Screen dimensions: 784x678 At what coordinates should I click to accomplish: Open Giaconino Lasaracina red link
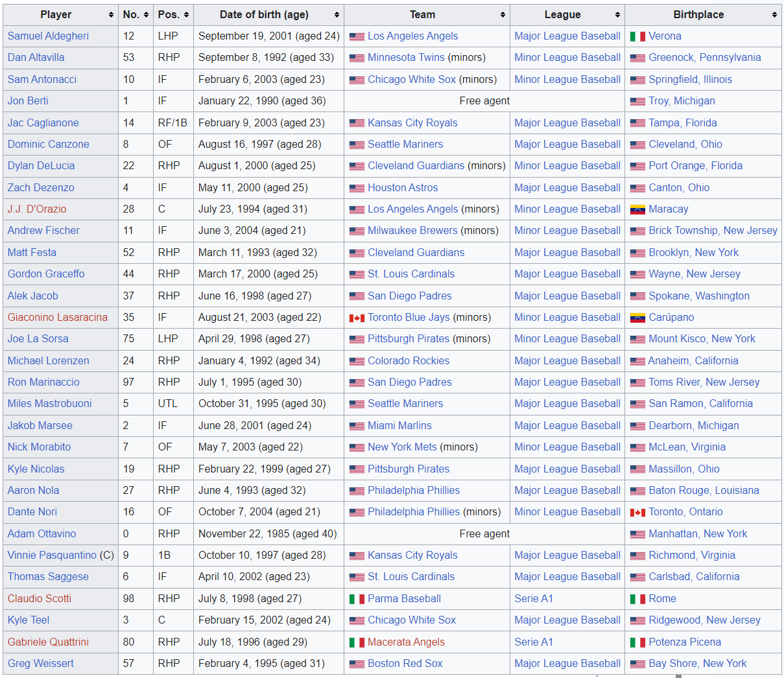[58, 318]
